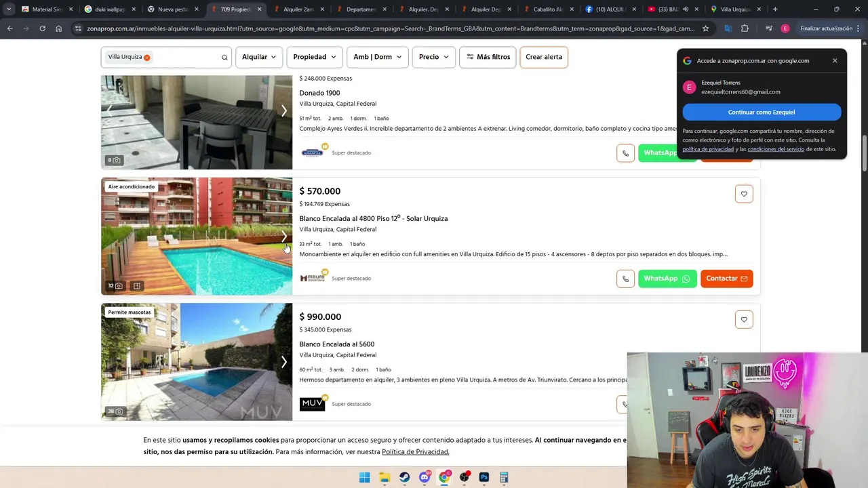
Task: Click phone icon for Donado 1900 listing
Action: point(625,153)
